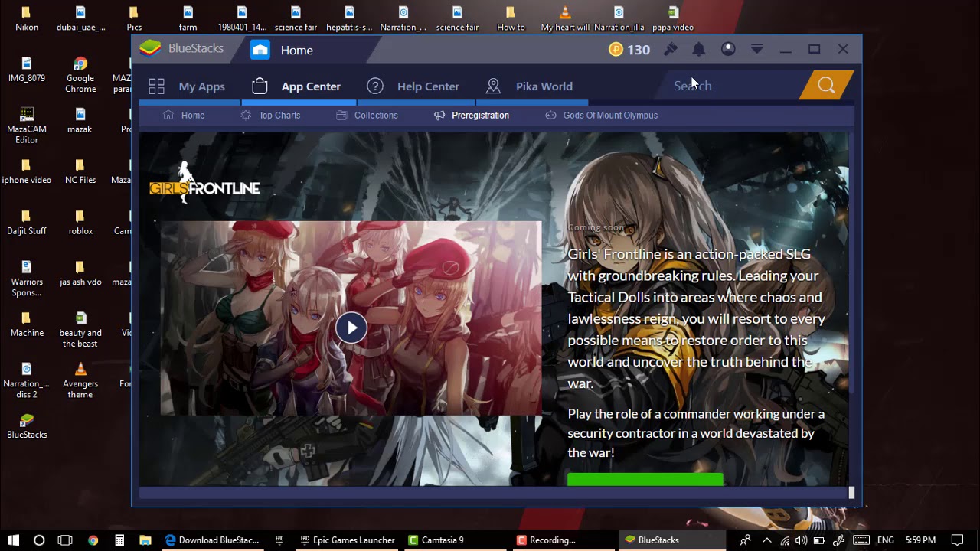Select the Daljit Stuff folder
The image size is (980, 551).
27,222
